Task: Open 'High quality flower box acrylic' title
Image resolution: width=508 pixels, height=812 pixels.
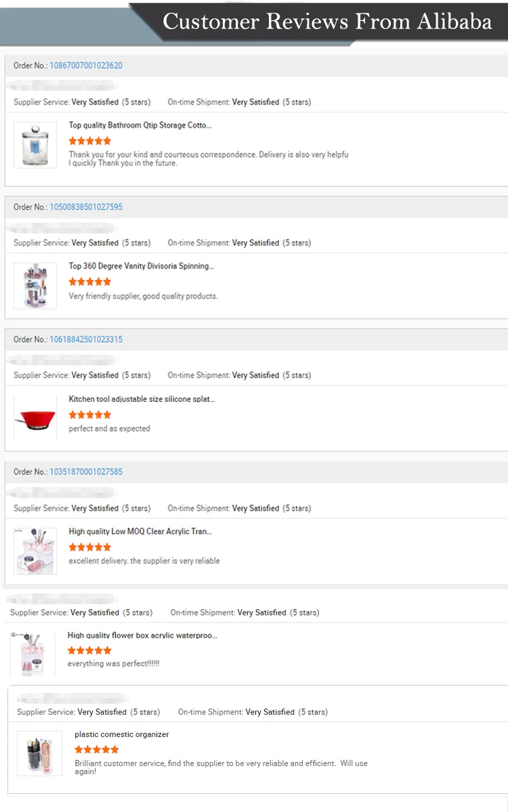Action: point(142,635)
